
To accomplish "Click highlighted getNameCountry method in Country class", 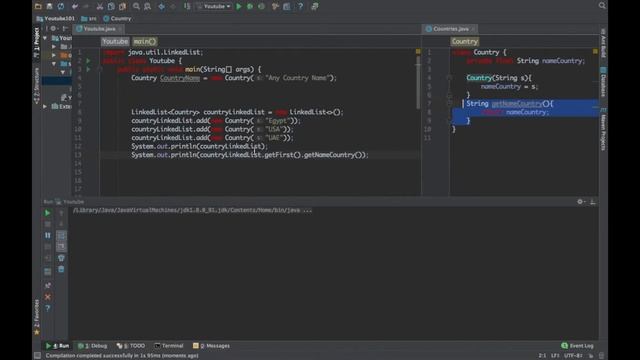I will 517,104.
